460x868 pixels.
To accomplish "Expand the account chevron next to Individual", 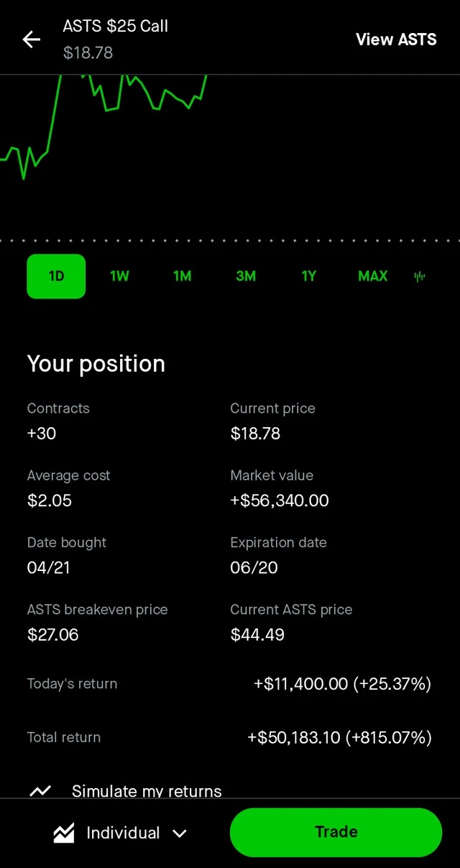I will click(180, 833).
